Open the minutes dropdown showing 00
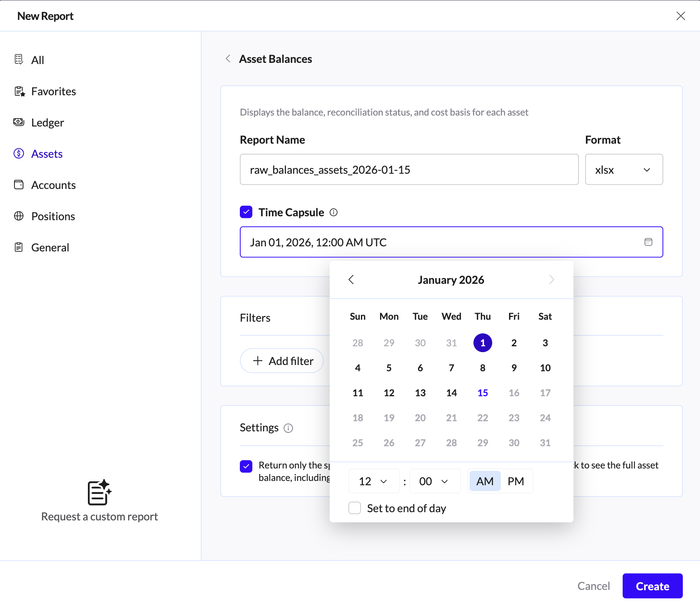Screen dimensions: 700x609 pos(434,481)
